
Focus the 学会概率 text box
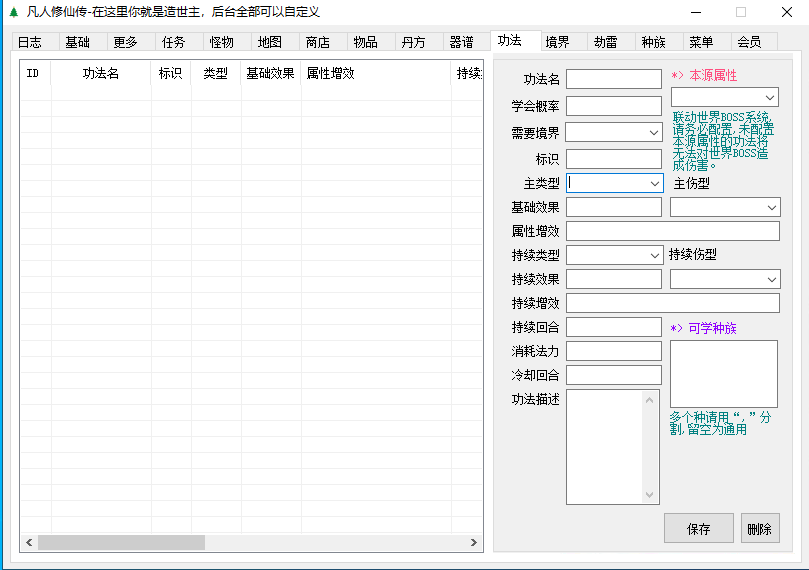tap(614, 106)
